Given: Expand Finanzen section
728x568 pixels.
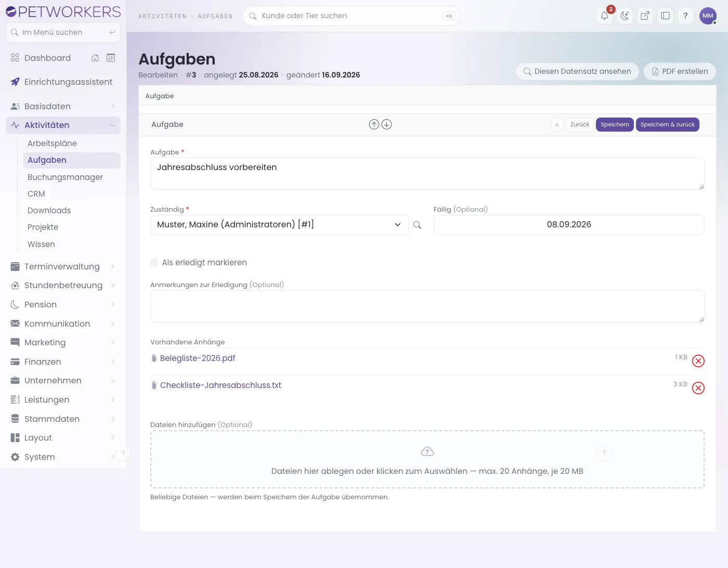Looking at the screenshot, I should tap(63, 362).
